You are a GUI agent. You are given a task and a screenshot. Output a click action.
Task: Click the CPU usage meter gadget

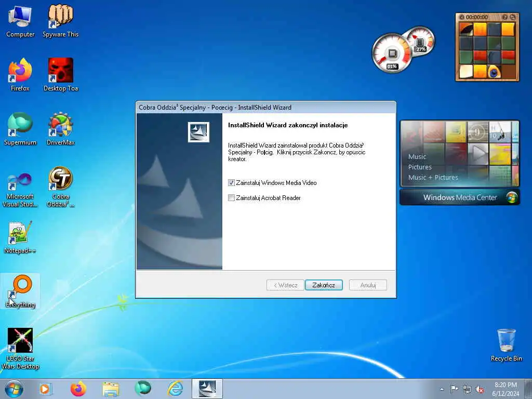pos(392,54)
